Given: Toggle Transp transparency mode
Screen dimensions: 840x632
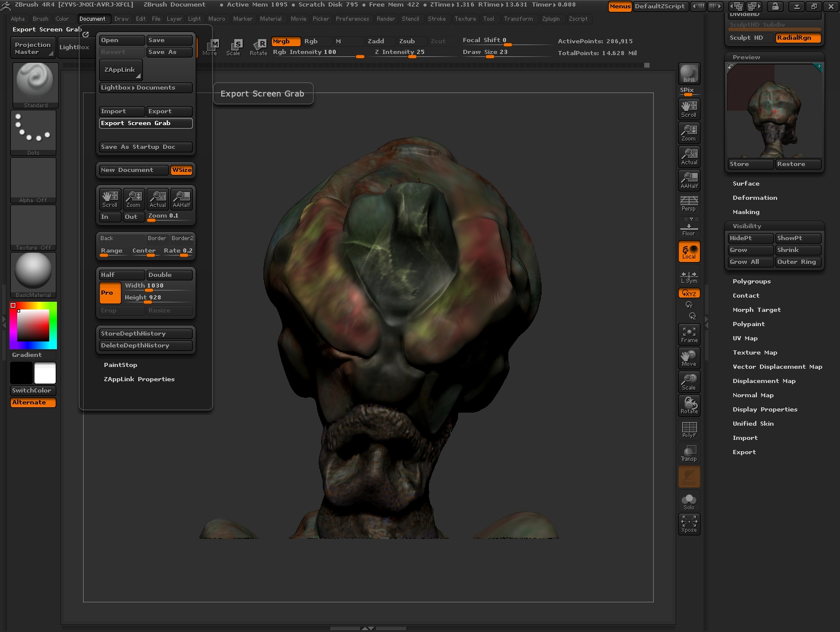Looking at the screenshot, I should tap(689, 453).
